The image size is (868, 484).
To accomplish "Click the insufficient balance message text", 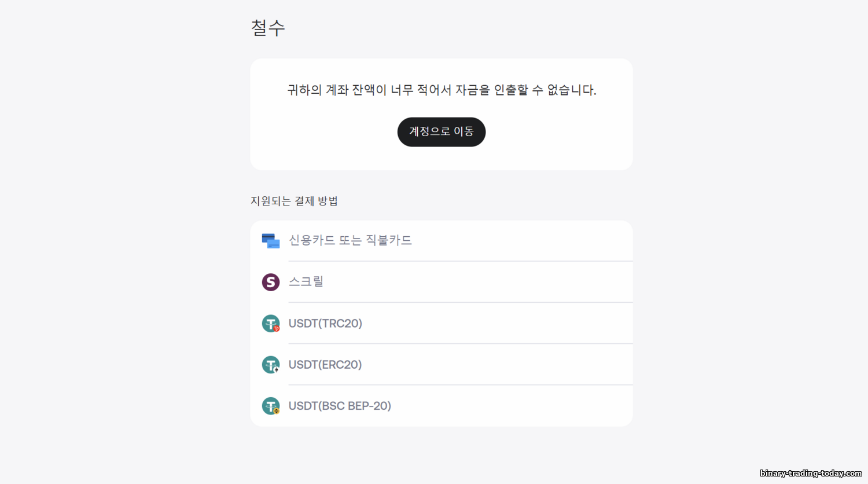I will (442, 90).
